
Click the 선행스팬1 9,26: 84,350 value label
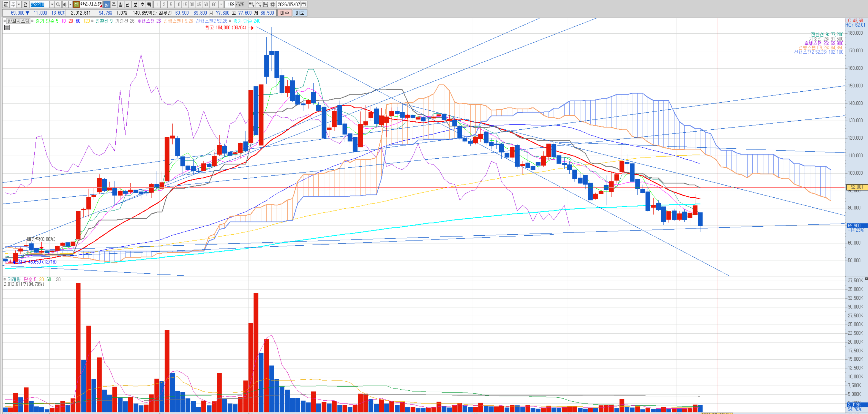[x=821, y=48]
